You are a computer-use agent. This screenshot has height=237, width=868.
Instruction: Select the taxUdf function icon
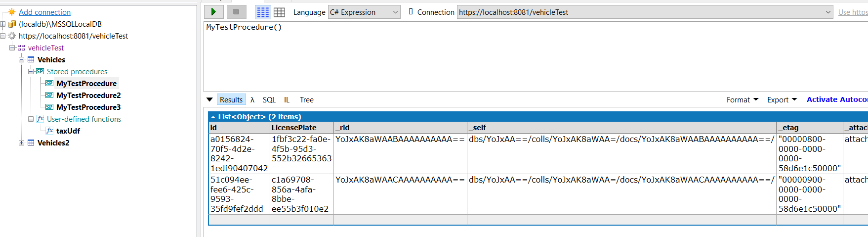49,131
